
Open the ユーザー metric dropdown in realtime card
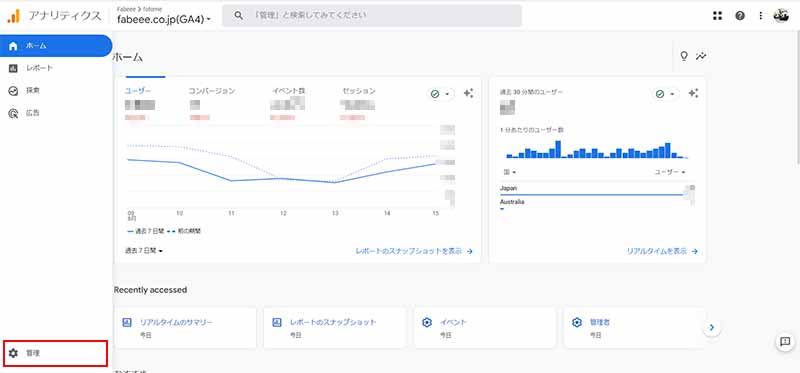point(670,172)
